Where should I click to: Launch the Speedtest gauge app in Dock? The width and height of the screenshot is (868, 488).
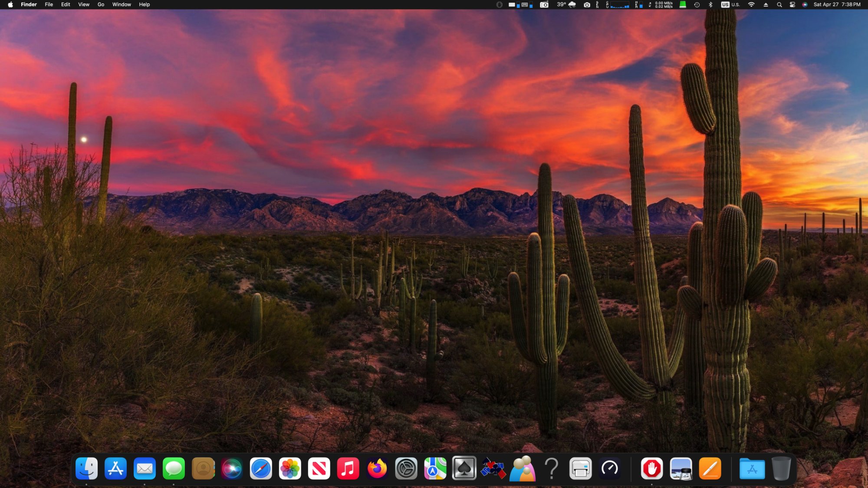point(610,468)
